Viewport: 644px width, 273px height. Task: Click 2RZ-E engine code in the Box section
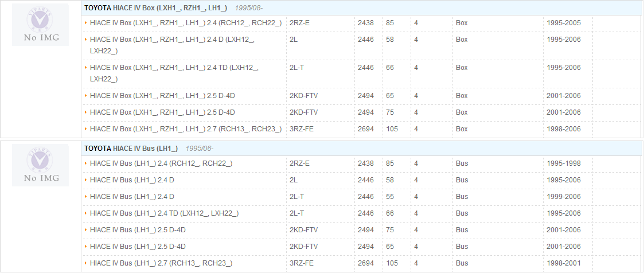pyautogui.click(x=299, y=23)
